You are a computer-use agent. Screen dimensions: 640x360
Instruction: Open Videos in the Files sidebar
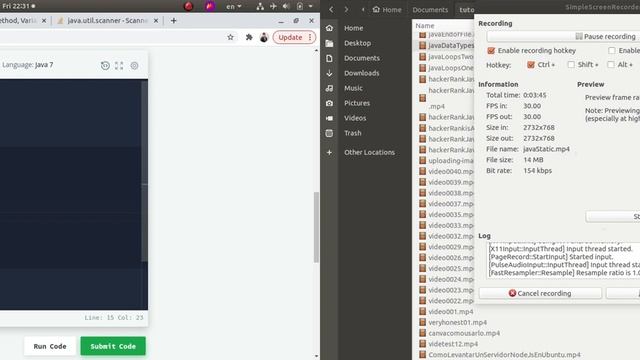[355, 118]
